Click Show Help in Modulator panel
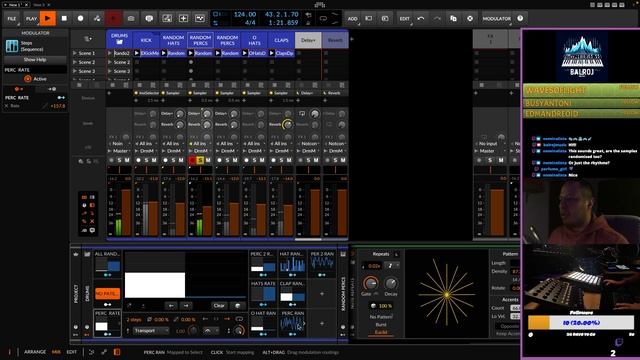Image resolution: width=640 pixels, height=360 pixels. pyautogui.click(x=35, y=60)
